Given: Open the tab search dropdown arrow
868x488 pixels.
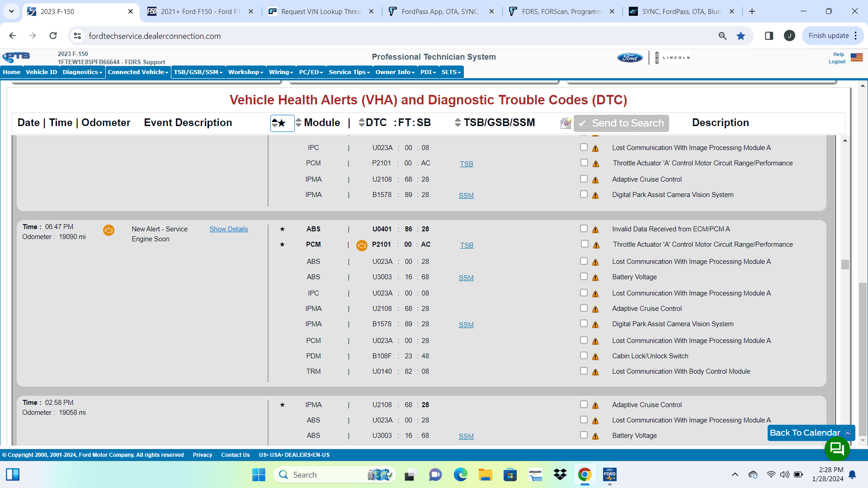Looking at the screenshot, I should pos(11,11).
